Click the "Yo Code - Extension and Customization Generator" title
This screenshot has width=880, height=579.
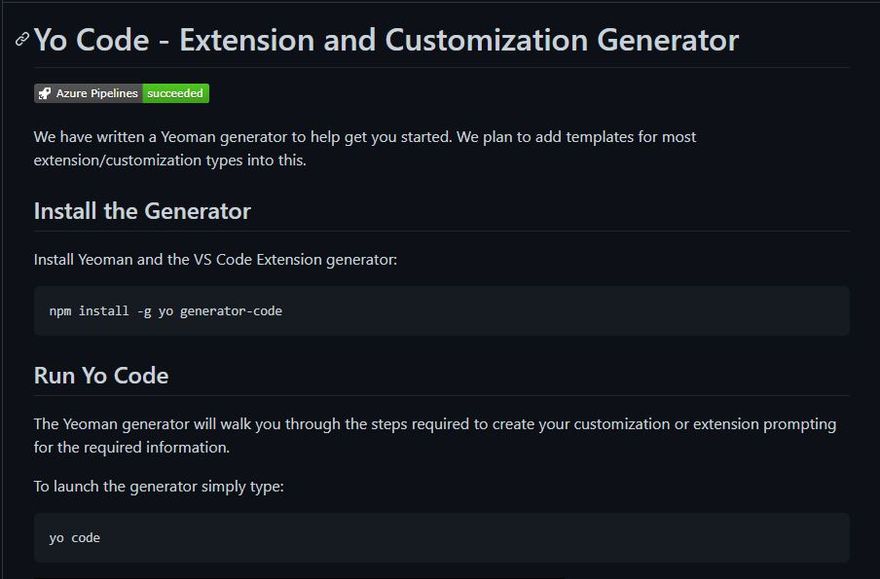point(386,40)
